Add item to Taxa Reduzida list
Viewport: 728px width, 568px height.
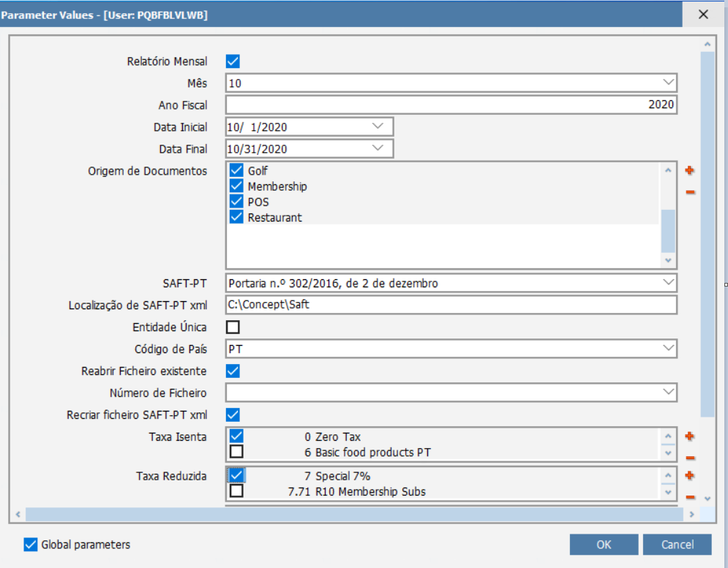click(x=689, y=476)
